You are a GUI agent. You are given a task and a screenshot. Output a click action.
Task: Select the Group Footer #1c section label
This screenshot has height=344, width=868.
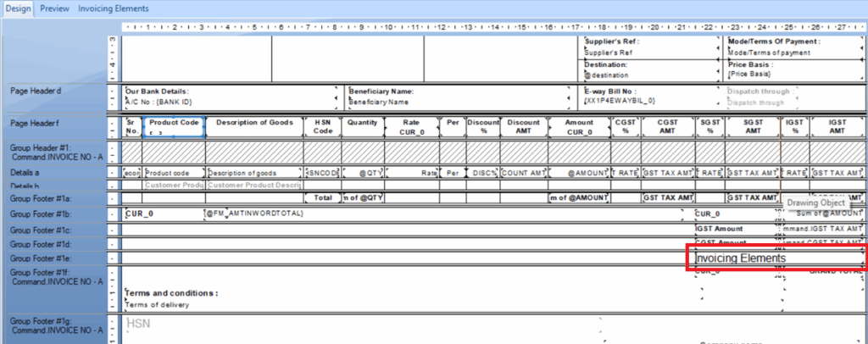(41, 230)
